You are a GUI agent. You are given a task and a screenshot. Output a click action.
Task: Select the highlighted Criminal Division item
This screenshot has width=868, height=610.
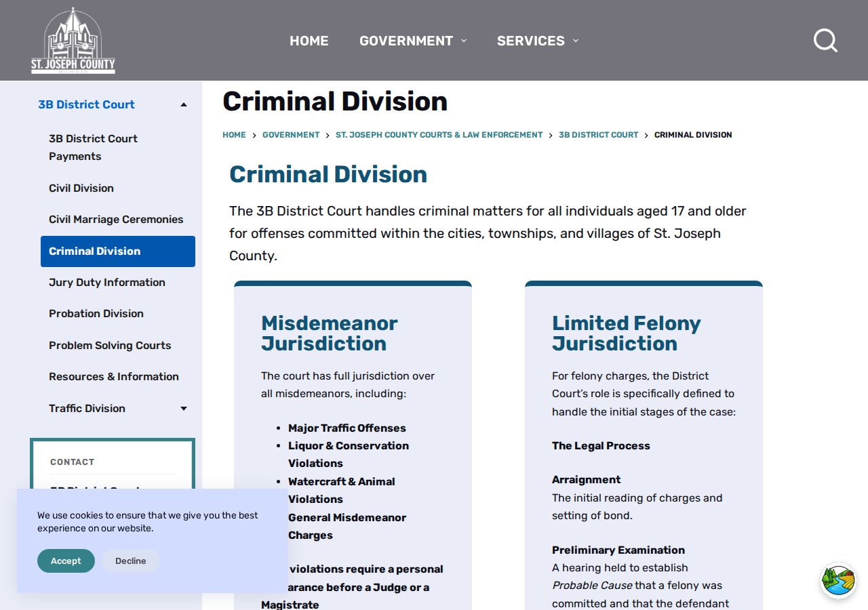tap(118, 251)
